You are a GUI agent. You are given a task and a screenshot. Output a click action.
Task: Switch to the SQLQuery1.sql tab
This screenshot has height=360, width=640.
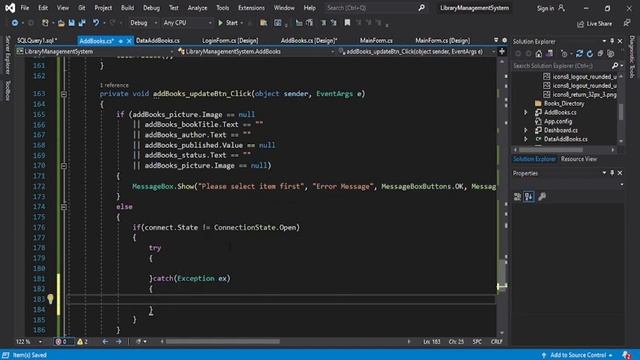tap(37, 40)
